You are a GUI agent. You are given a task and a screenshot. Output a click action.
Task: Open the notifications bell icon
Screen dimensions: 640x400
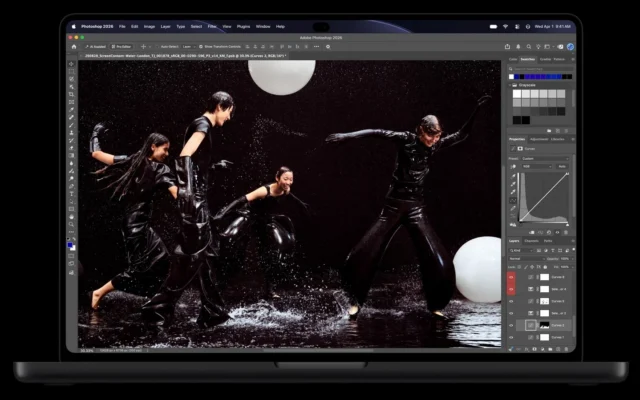pos(518,47)
